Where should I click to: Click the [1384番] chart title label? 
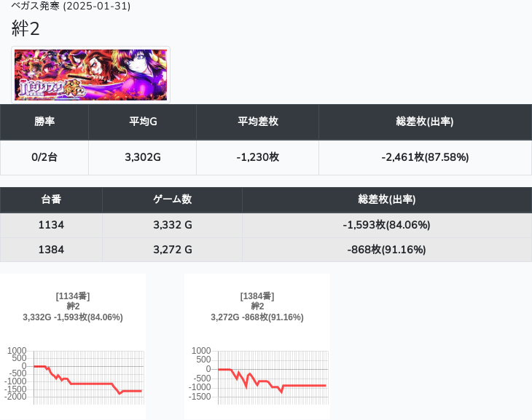coord(257,296)
